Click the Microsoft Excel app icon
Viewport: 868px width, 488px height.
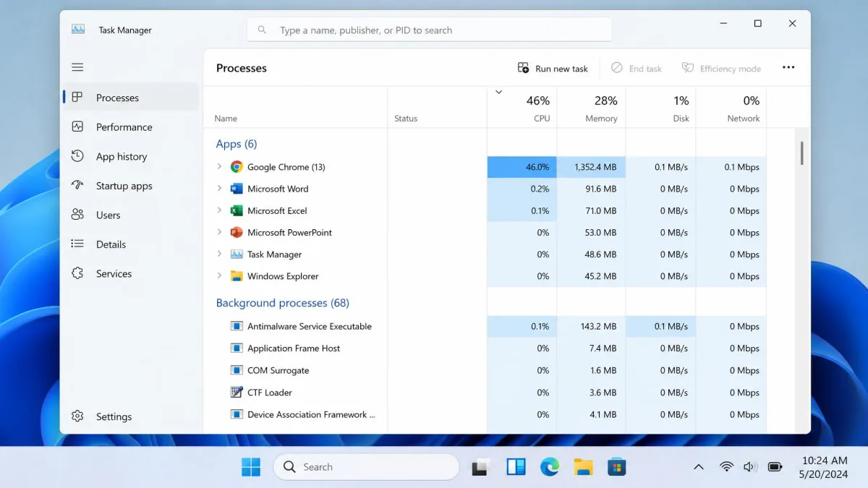236,210
